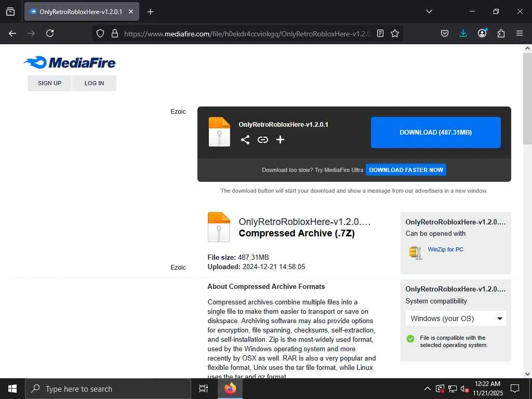Bookmark this page with the star

[395, 33]
